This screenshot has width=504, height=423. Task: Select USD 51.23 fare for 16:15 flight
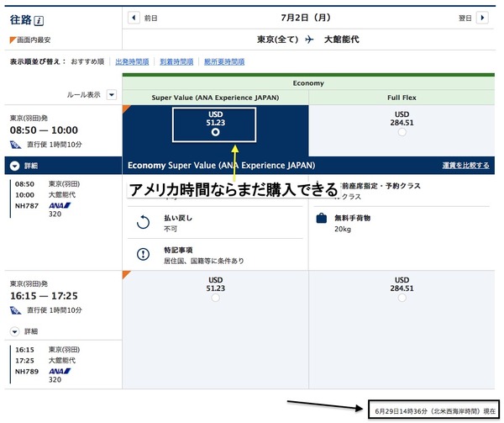click(x=215, y=298)
